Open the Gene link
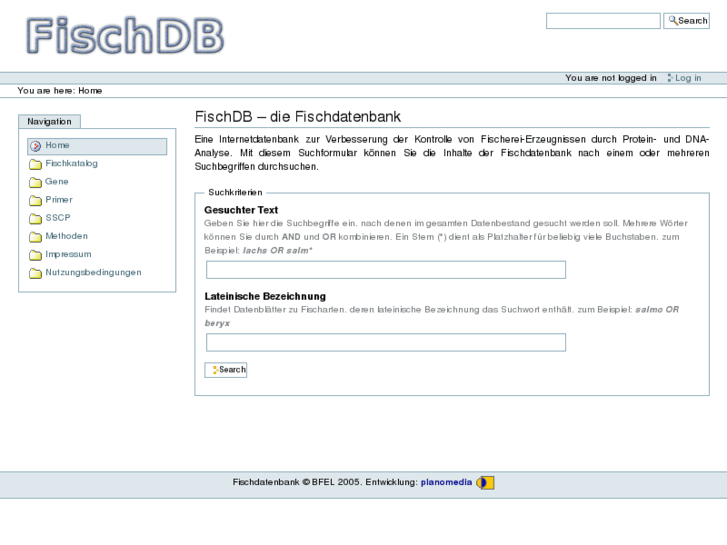727x545 pixels. click(x=57, y=181)
